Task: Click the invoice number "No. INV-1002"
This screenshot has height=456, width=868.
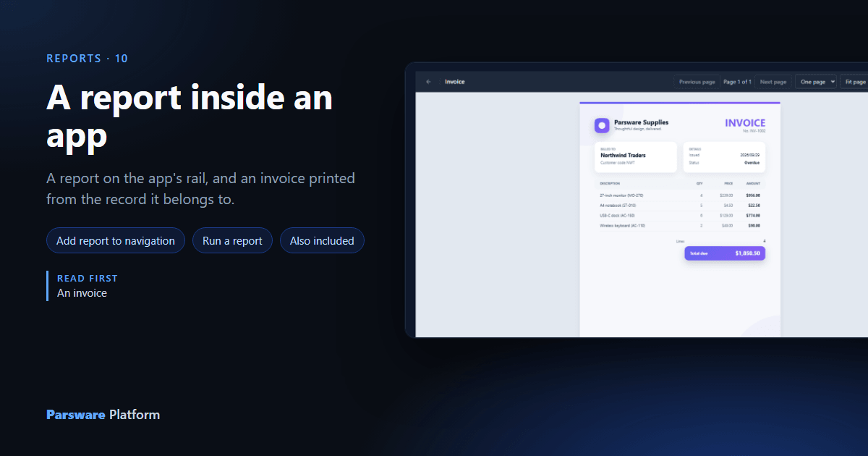Action: [x=754, y=131]
